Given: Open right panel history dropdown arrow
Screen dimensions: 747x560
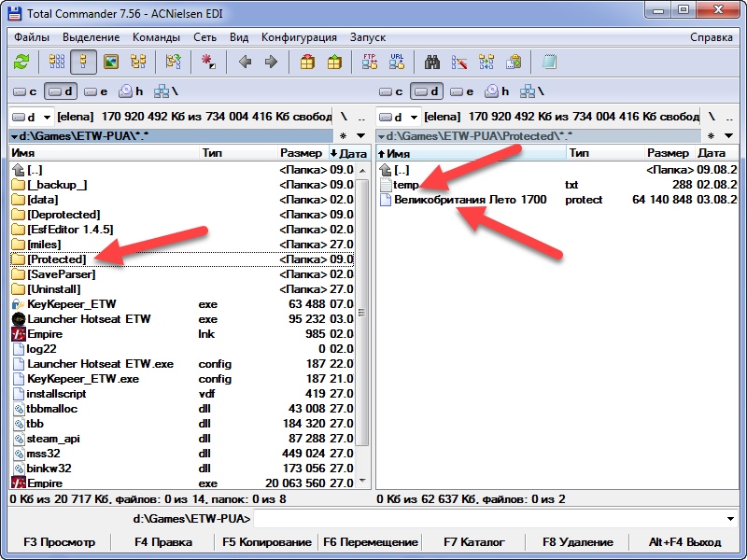Looking at the screenshot, I should click(x=729, y=136).
